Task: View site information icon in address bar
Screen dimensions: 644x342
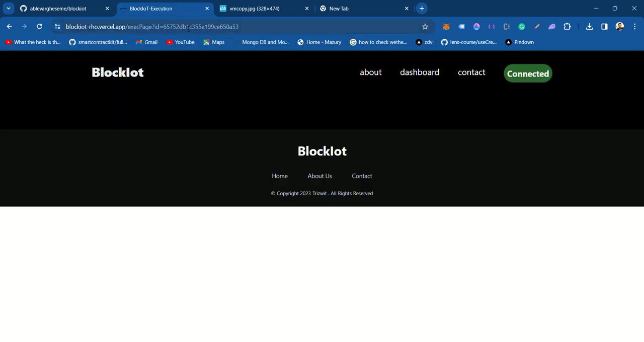Action: (x=57, y=27)
